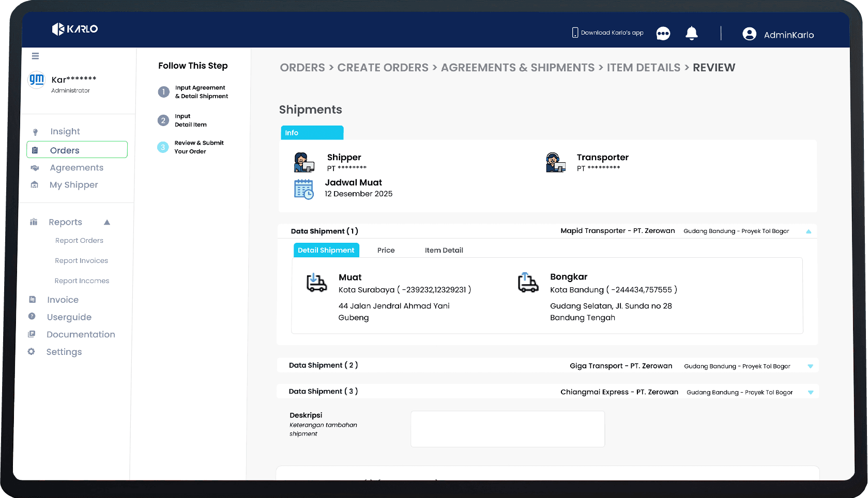
Task: Click the Deskripsi description text field
Action: pos(508,429)
